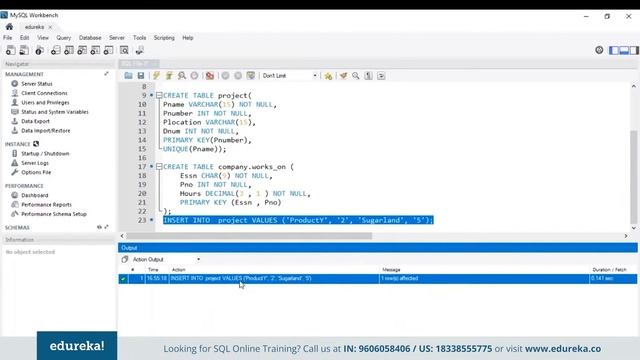
Task: Create new view toolbar icon
Action: (82, 50)
